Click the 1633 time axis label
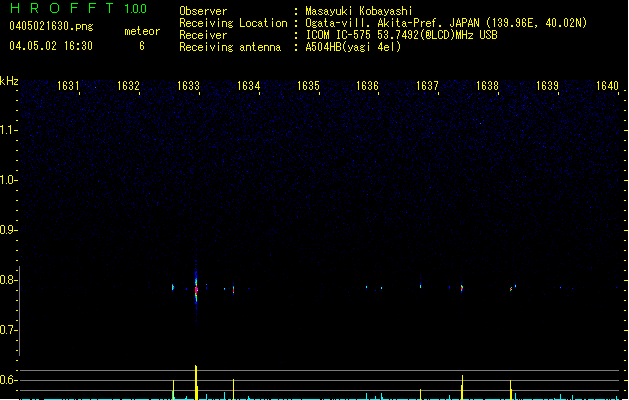The height and width of the screenshot is (400, 629). 188,86
